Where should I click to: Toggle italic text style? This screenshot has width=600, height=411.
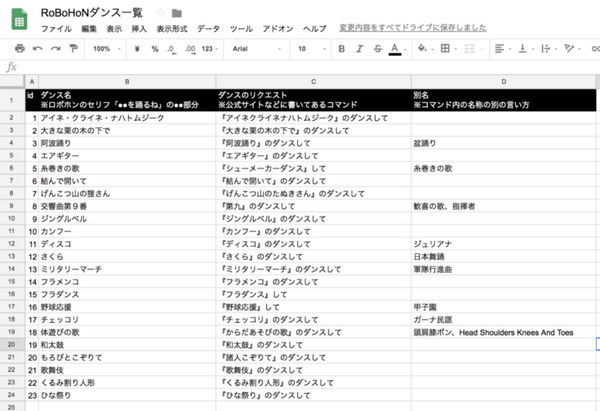[359, 47]
